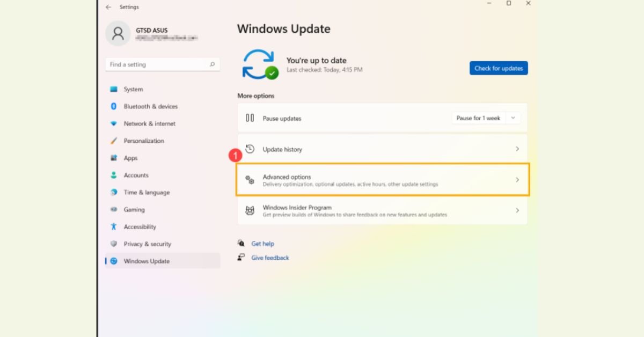
Task: Go to Bluetooth & devices
Action: tap(163, 106)
